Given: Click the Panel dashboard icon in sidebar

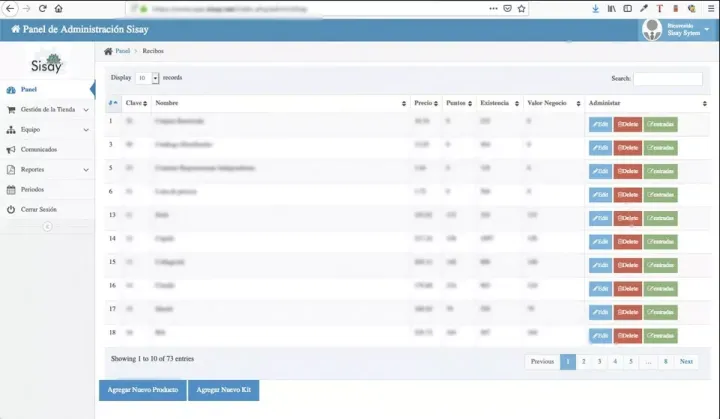Looking at the screenshot, I should click(11, 90).
